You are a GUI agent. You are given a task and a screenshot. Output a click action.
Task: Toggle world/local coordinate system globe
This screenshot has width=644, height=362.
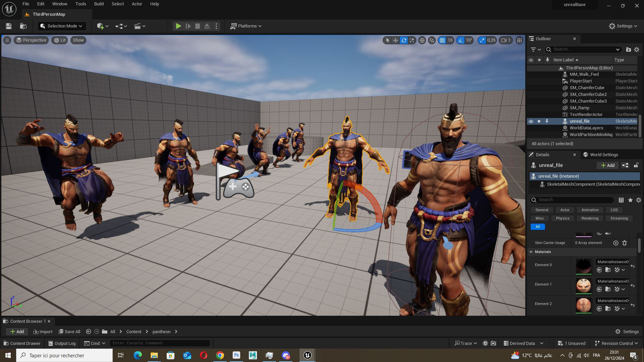422,40
